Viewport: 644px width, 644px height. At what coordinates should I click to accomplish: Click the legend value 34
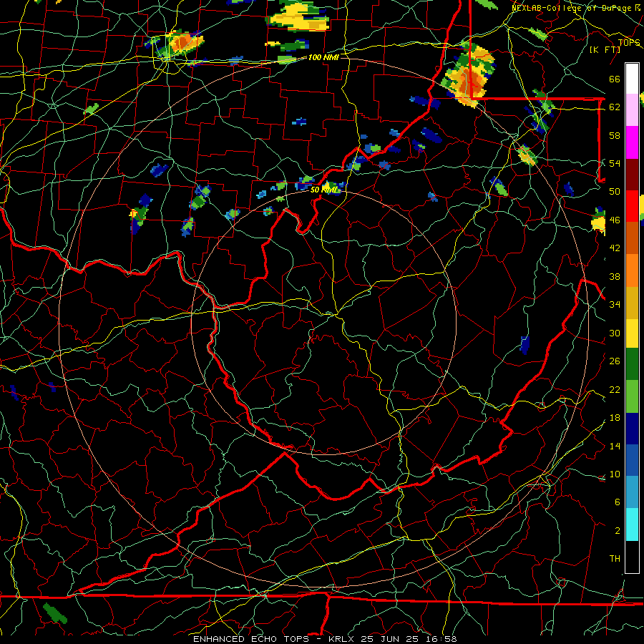[x=615, y=305]
